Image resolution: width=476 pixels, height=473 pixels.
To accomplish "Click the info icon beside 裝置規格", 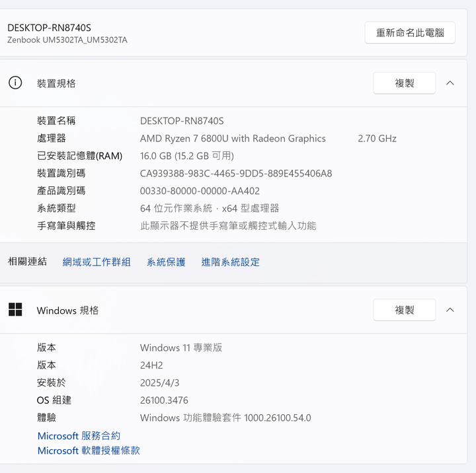I will click(15, 83).
